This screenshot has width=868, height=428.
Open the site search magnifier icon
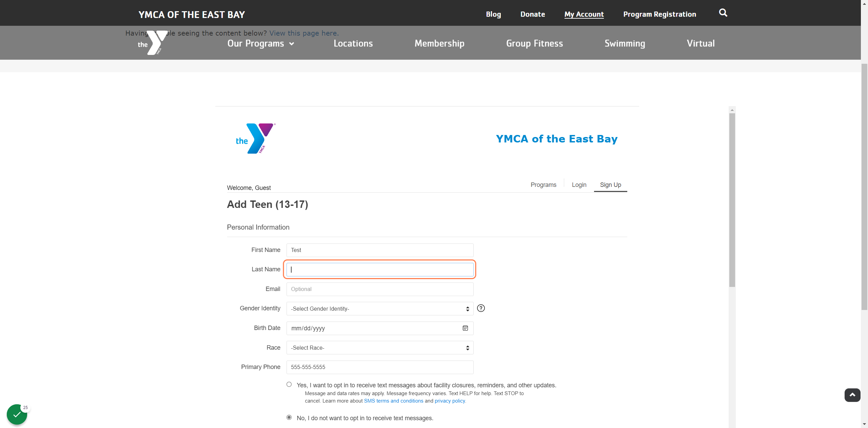[723, 13]
